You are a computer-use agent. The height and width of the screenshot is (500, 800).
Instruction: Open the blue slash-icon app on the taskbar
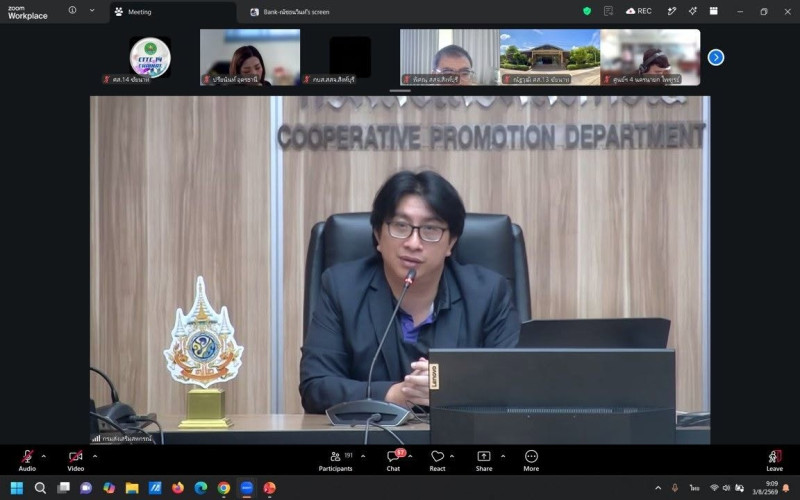[x=155, y=488]
